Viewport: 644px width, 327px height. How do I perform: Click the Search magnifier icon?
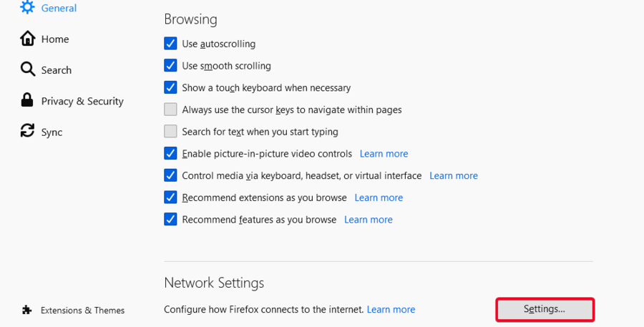coord(27,69)
